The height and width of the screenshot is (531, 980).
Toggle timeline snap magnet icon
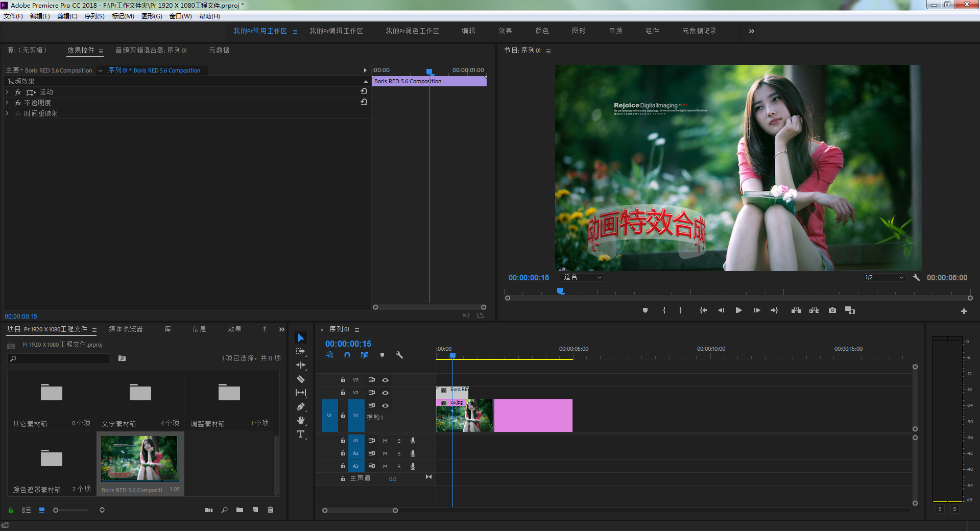click(347, 355)
